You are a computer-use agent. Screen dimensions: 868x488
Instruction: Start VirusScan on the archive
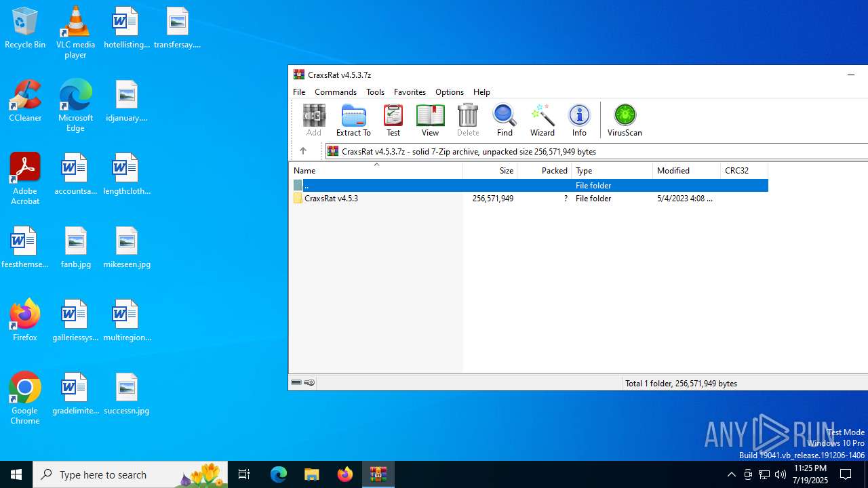625,120
